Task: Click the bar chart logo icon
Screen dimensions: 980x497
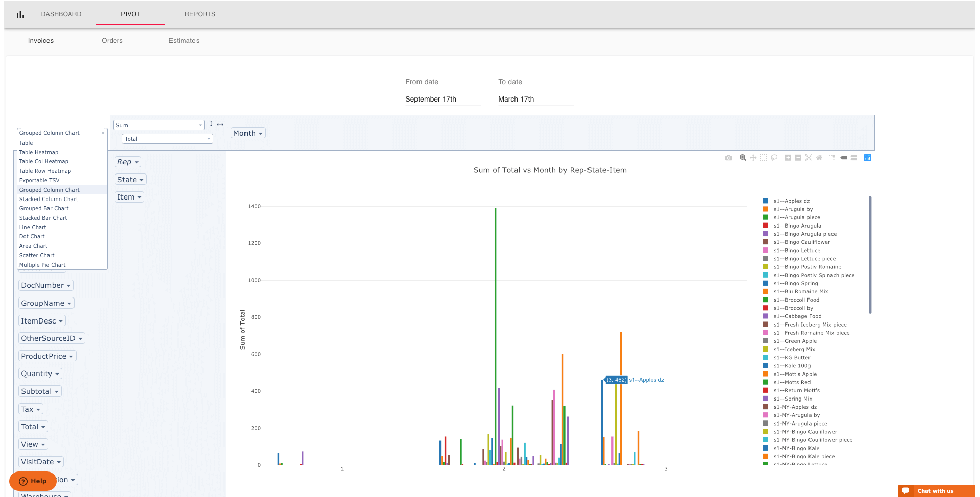Action: (x=20, y=14)
